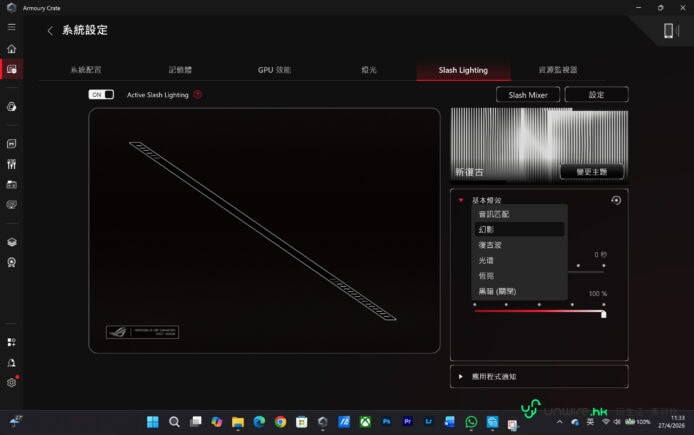Select 音訊匹配 in effect dropdown
This screenshot has width=694, height=435.
pyautogui.click(x=520, y=214)
